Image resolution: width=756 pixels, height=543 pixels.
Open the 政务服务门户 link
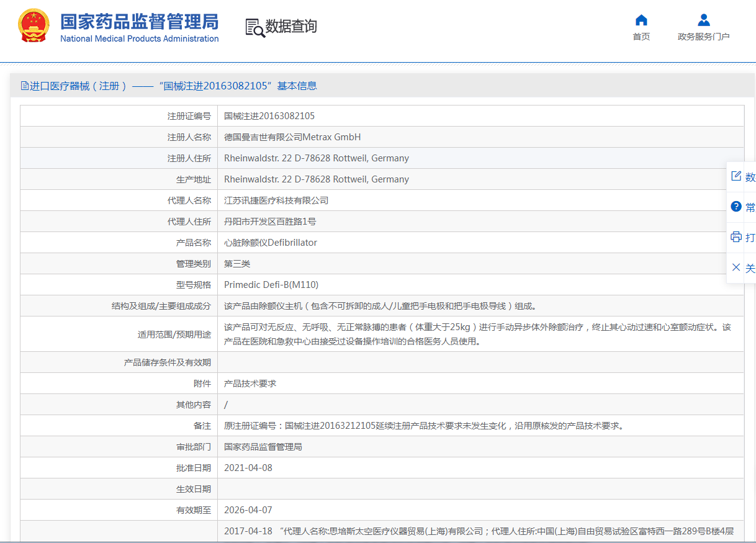pyautogui.click(x=703, y=37)
